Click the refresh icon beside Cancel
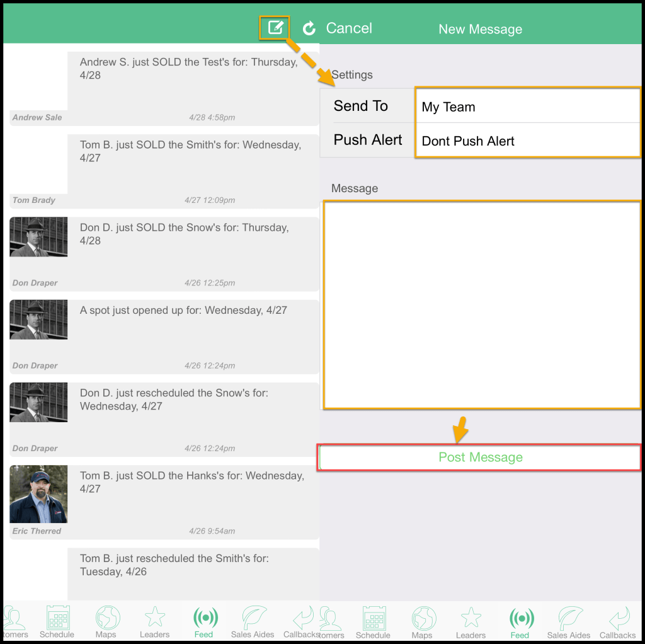 309,28
